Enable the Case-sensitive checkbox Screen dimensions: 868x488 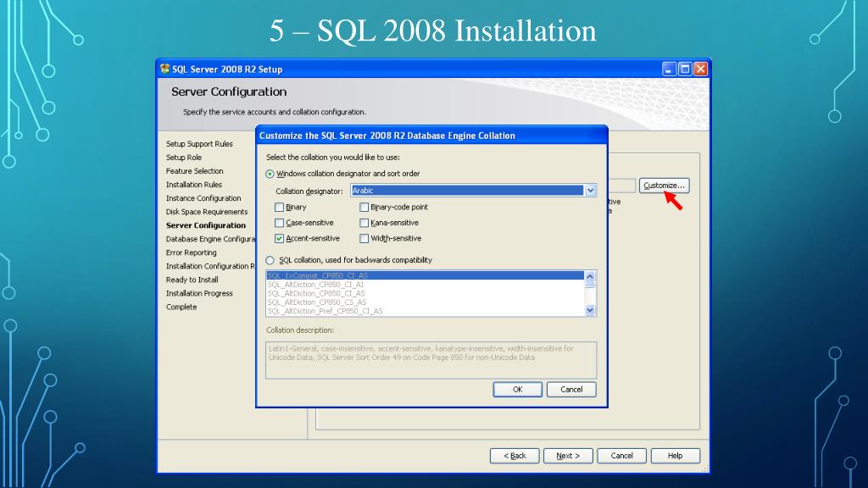pos(279,223)
